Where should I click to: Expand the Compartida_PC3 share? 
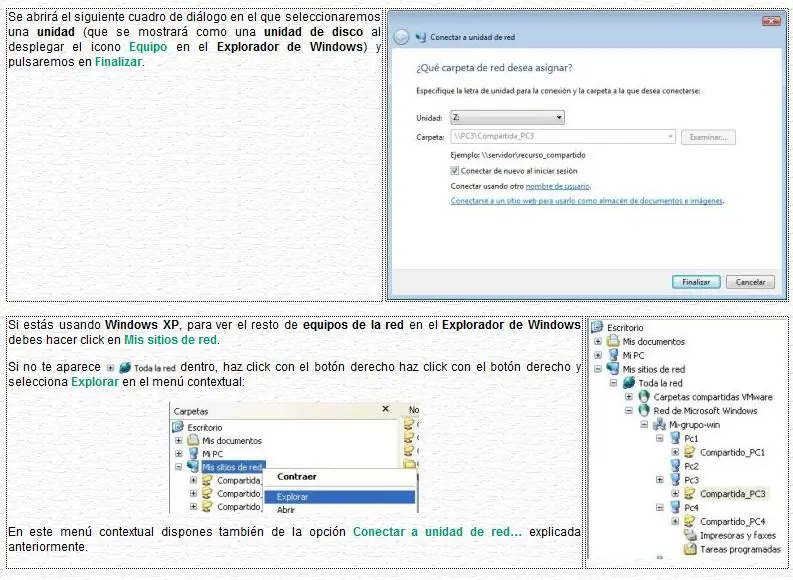click(x=675, y=494)
